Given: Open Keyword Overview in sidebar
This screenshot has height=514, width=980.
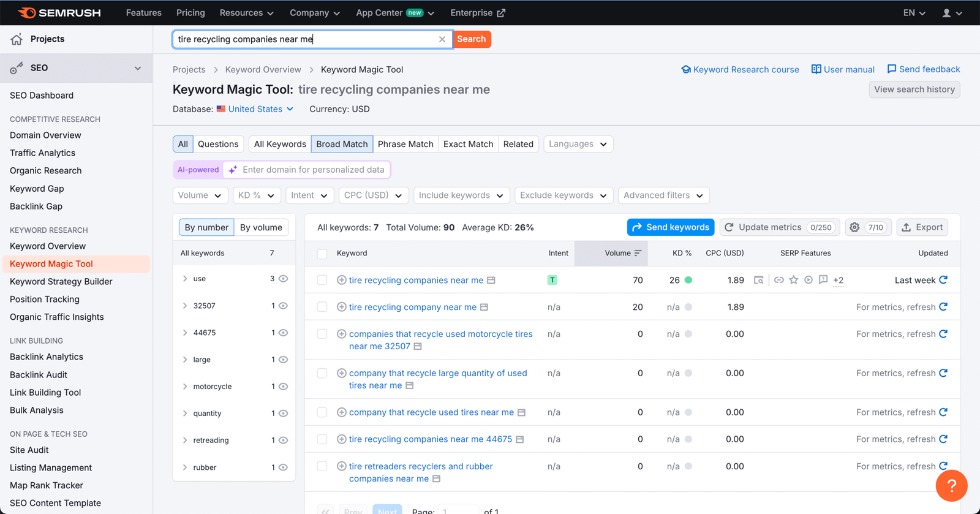Looking at the screenshot, I should tap(48, 246).
